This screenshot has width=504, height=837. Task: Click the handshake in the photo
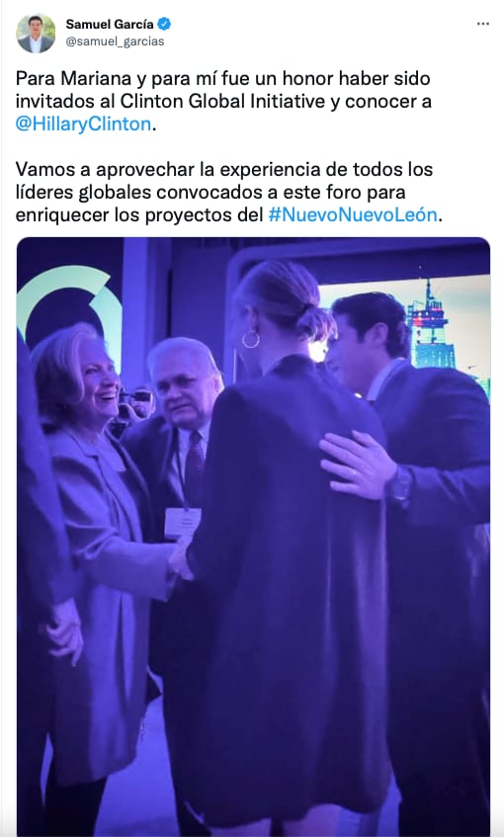(x=181, y=559)
